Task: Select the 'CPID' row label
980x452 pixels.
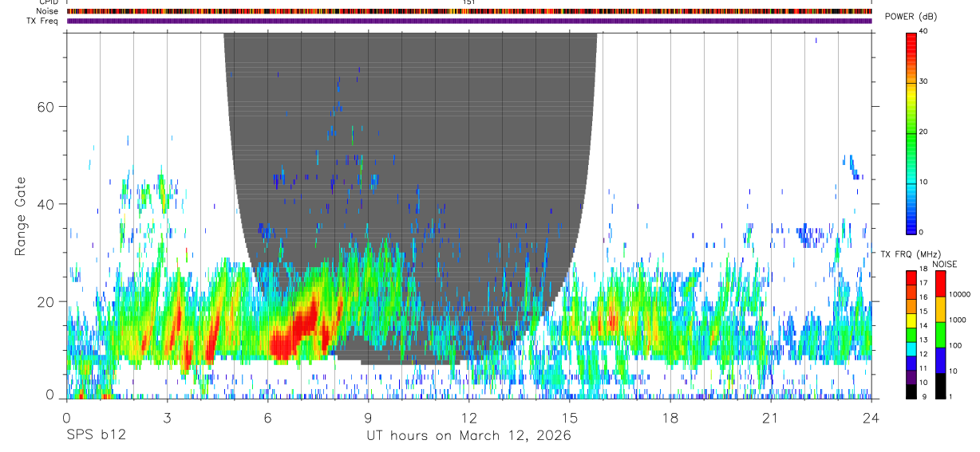Action: pos(49,2)
